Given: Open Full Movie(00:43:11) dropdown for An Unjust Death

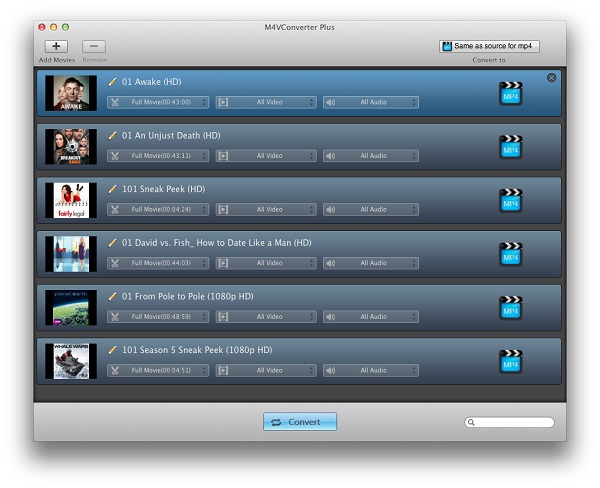Looking at the screenshot, I should [158, 156].
